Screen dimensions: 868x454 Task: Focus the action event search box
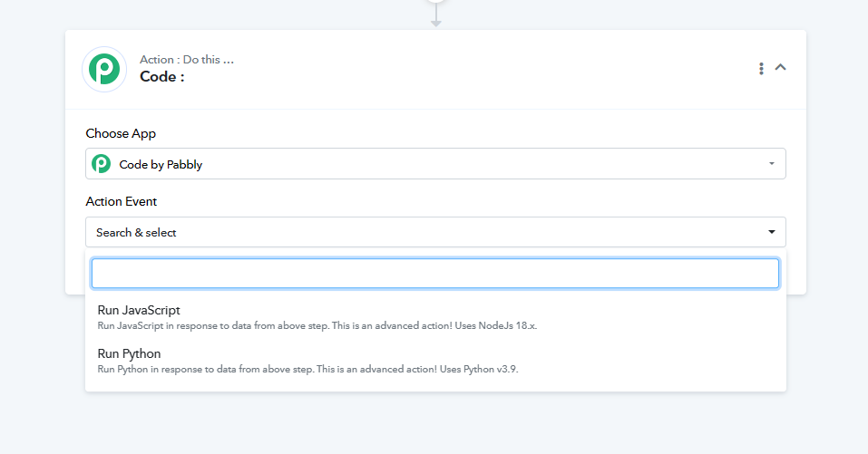click(x=435, y=273)
